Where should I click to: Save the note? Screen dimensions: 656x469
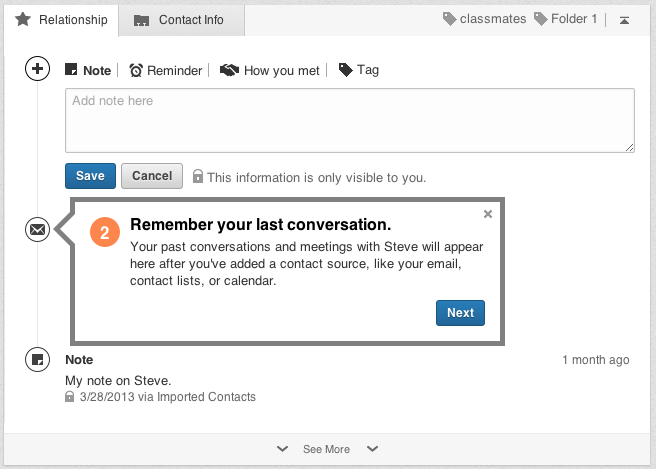[90, 176]
